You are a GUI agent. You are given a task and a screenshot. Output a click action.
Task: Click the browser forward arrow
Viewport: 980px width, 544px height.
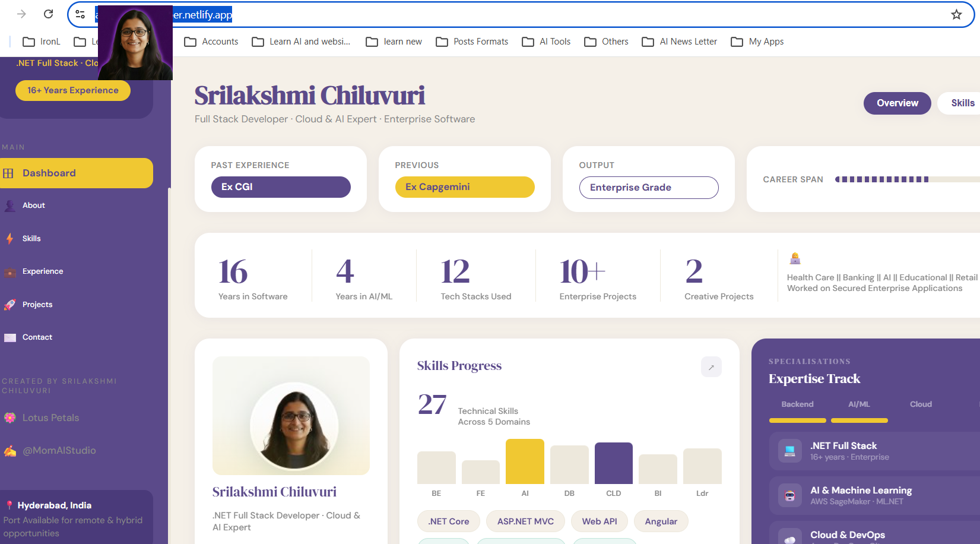tap(21, 14)
